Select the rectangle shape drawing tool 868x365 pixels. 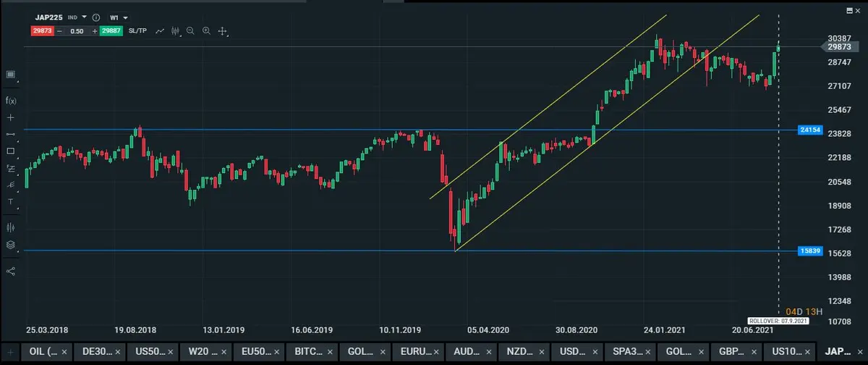pos(11,151)
